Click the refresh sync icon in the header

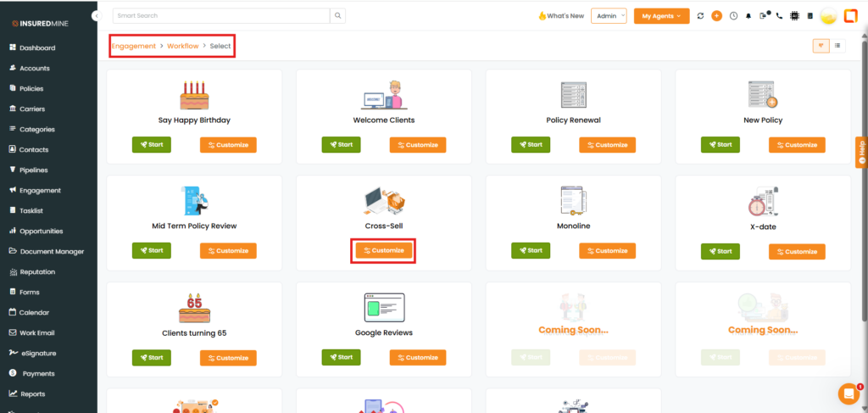pyautogui.click(x=700, y=16)
